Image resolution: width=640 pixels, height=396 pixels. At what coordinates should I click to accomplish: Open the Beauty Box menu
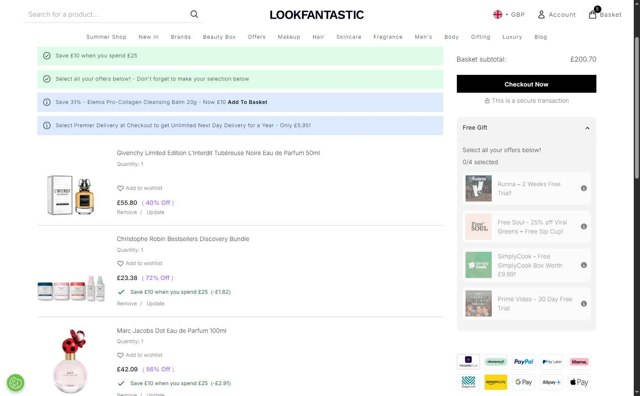pyautogui.click(x=219, y=37)
